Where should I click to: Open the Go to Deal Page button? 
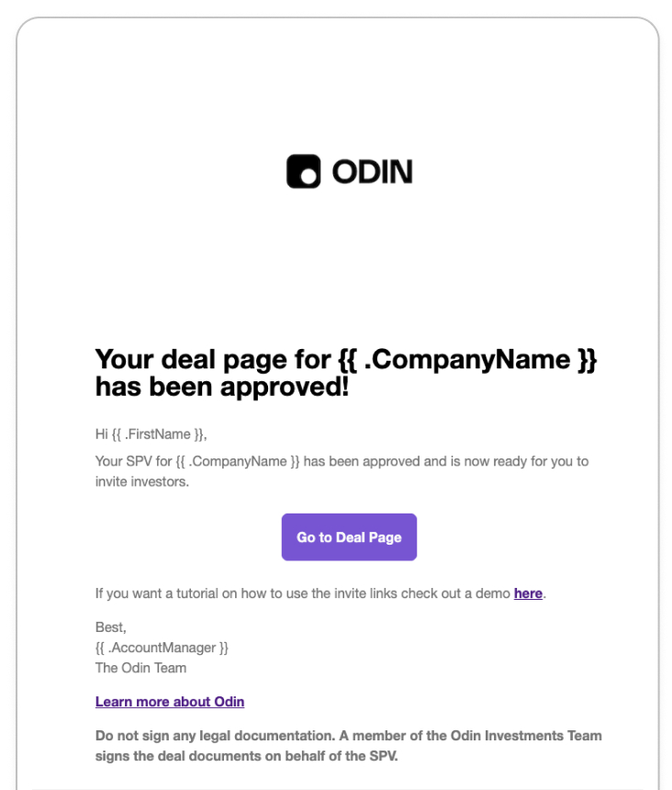(x=349, y=537)
